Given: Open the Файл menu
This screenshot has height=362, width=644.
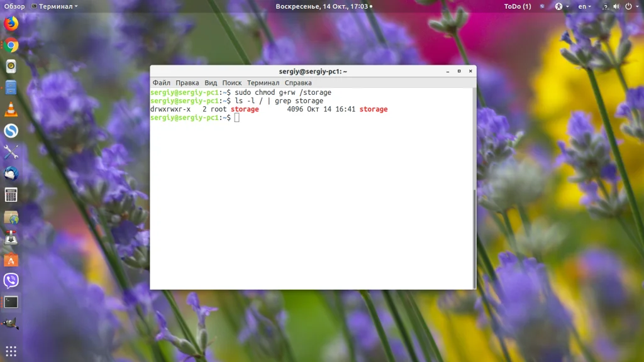Looking at the screenshot, I should pyautogui.click(x=162, y=82).
